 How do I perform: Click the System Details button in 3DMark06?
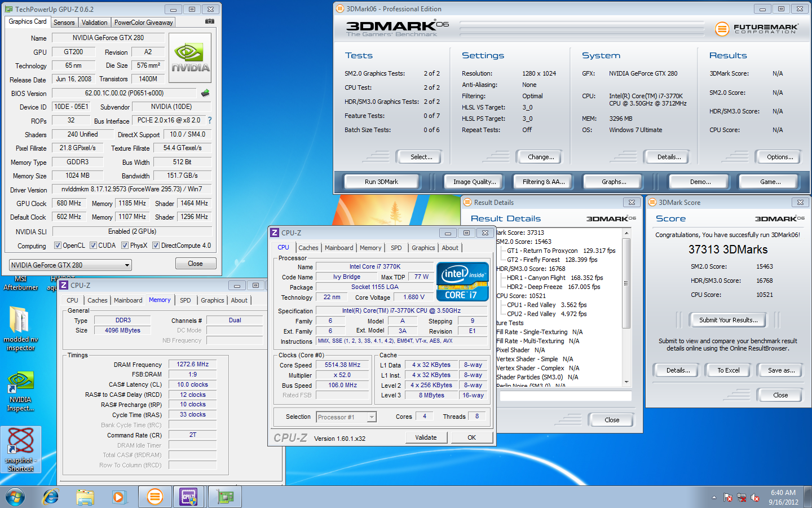point(669,157)
